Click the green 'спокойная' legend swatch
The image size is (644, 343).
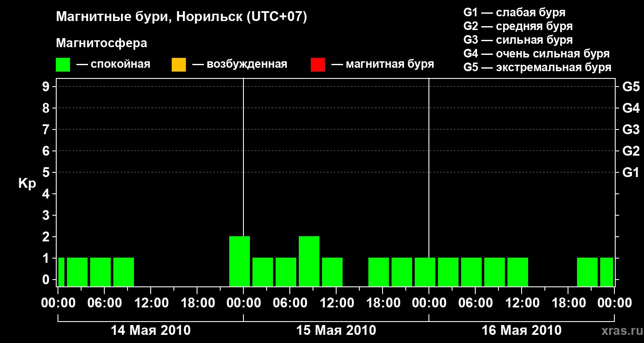coord(63,65)
